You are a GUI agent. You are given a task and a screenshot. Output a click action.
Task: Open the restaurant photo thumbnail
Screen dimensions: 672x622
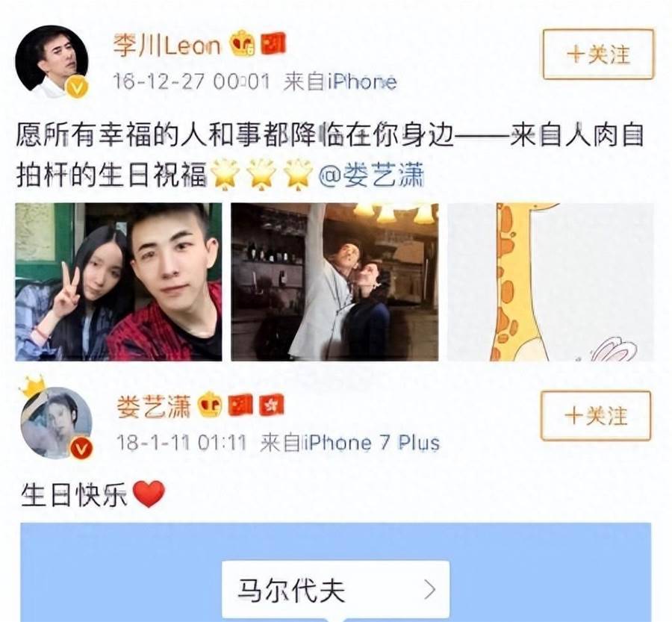335,282
